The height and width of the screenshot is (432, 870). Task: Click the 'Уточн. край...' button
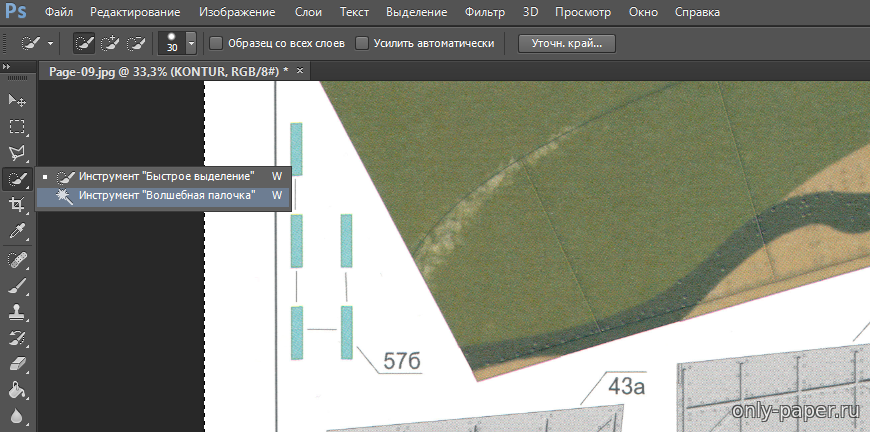click(x=566, y=44)
